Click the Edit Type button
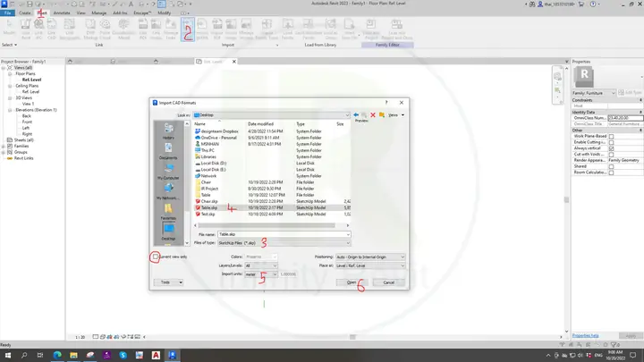 tap(631, 93)
